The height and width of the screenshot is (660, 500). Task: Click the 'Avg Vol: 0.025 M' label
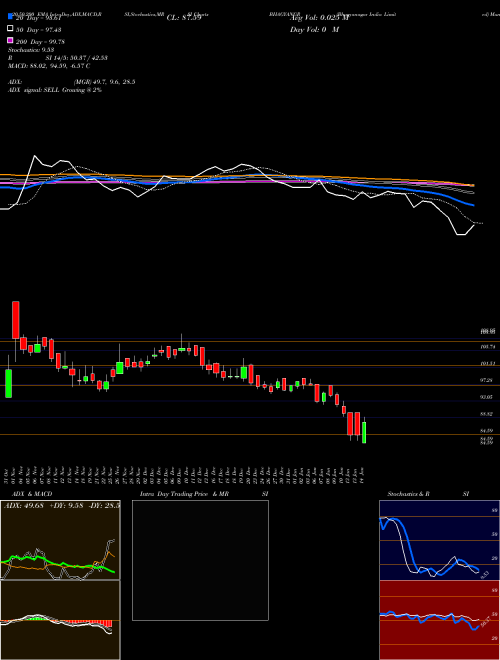tap(319, 18)
